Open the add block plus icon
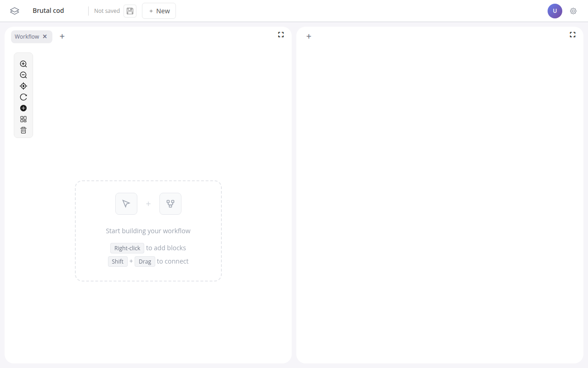This screenshot has width=588, height=368. pos(23,108)
